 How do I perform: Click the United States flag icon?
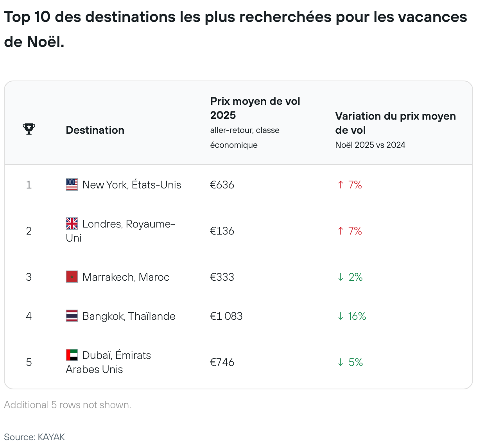72,185
